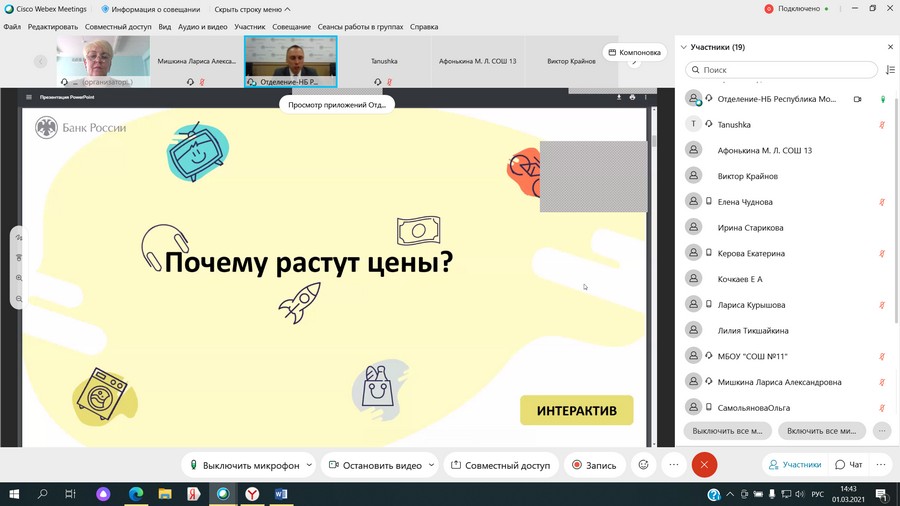Click the Выключить все микрофоны button

728,431
